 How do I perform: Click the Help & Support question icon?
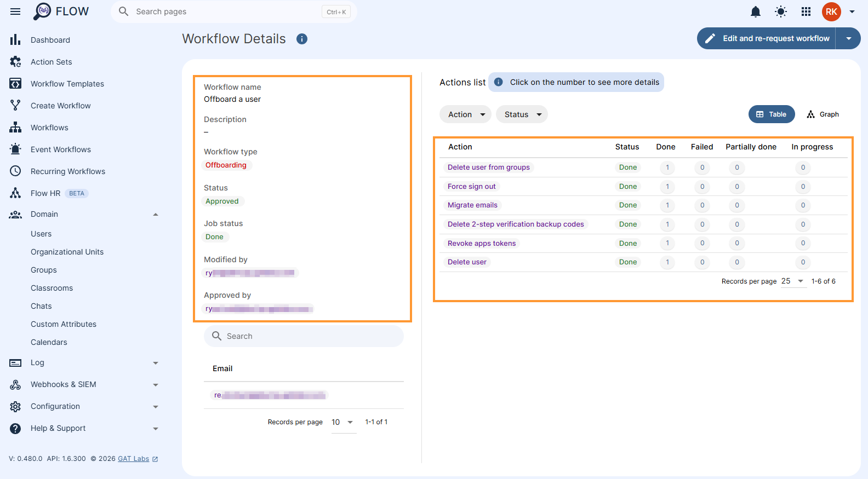[15, 429]
